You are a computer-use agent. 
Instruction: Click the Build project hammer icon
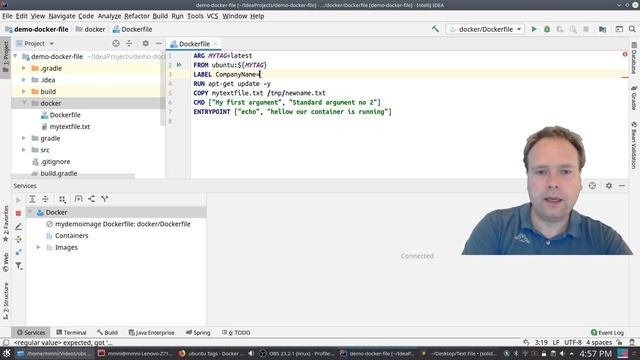[436, 29]
